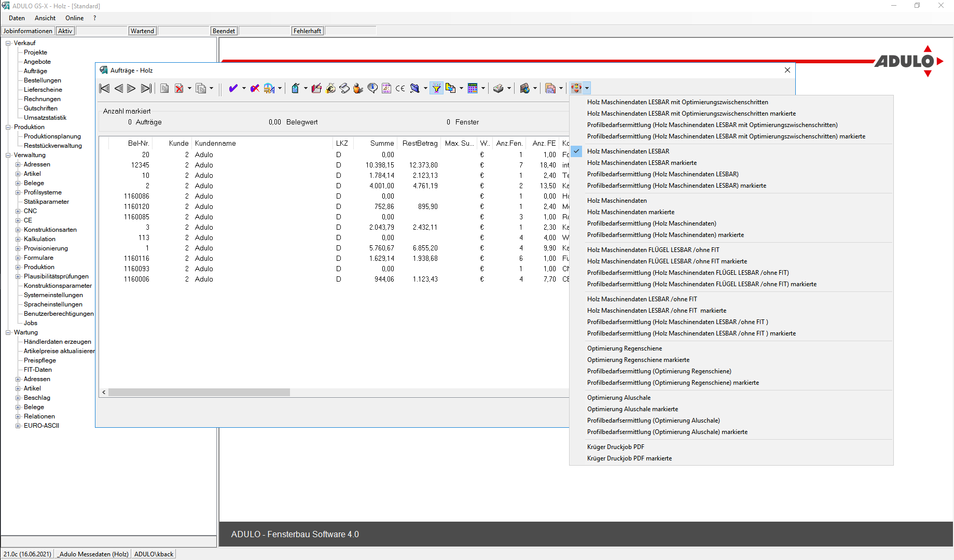The image size is (954, 560).
Task: Click the crossed-out checkmark unmark icon
Action: (x=255, y=89)
